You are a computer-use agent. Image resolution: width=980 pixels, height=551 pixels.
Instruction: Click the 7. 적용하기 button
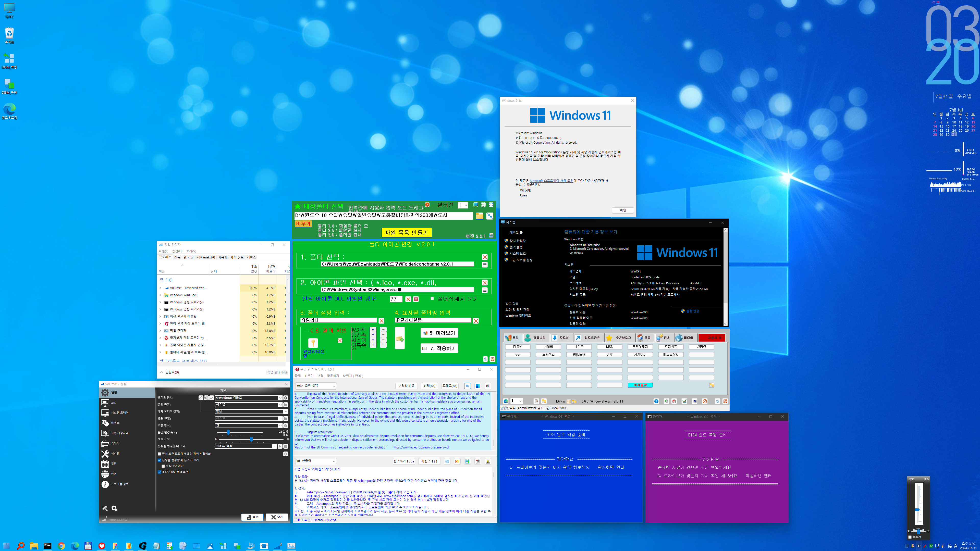point(439,348)
